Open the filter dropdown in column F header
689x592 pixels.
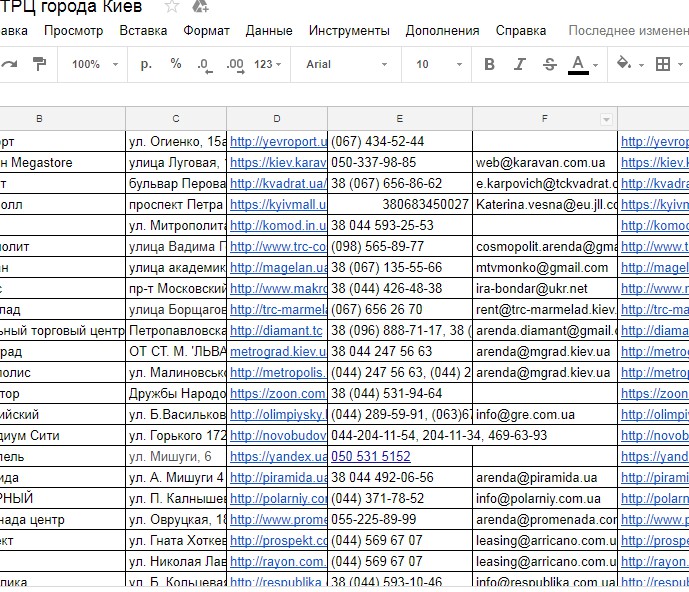pos(606,119)
